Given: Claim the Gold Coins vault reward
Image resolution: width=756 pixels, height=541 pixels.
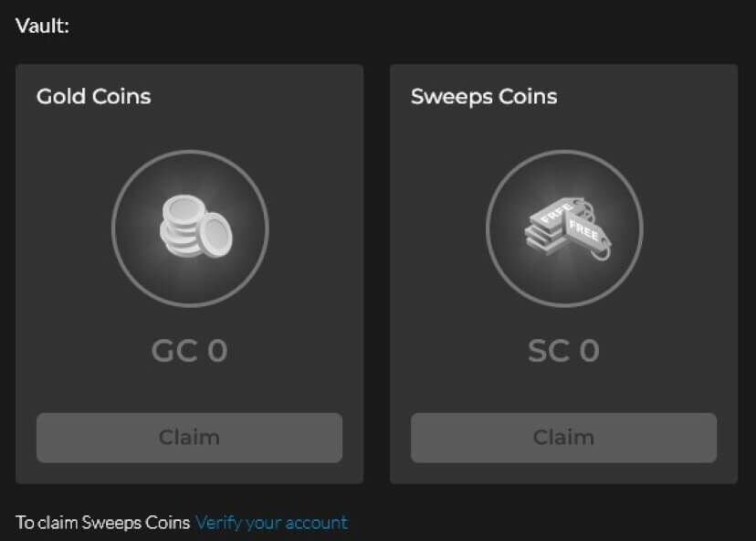Looking at the screenshot, I should tap(190, 438).
